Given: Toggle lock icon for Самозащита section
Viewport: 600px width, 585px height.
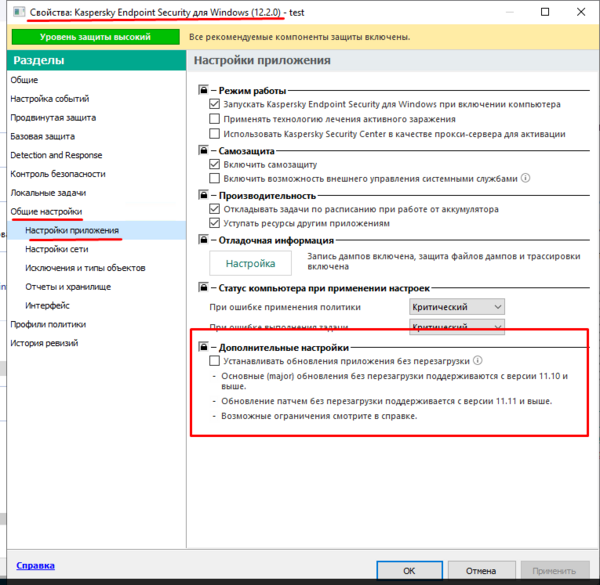Looking at the screenshot, I should tap(203, 150).
